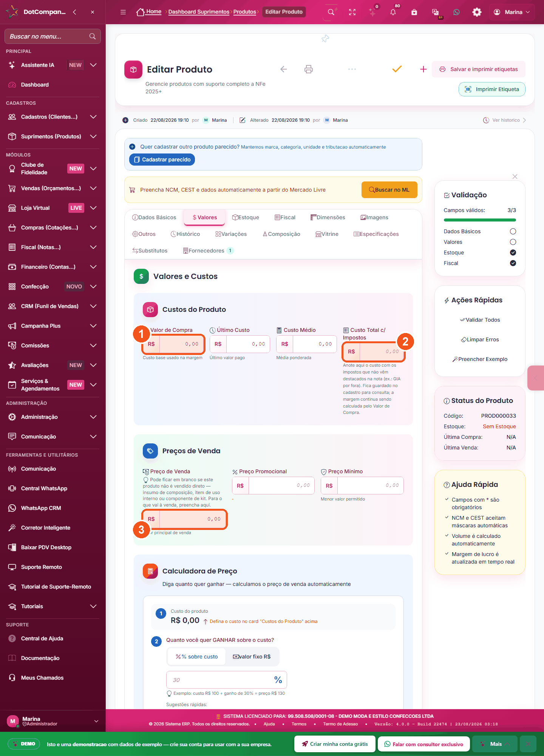The width and height of the screenshot is (544, 756).
Task: Switch to the Dados Básicos tab
Action: click(x=154, y=217)
